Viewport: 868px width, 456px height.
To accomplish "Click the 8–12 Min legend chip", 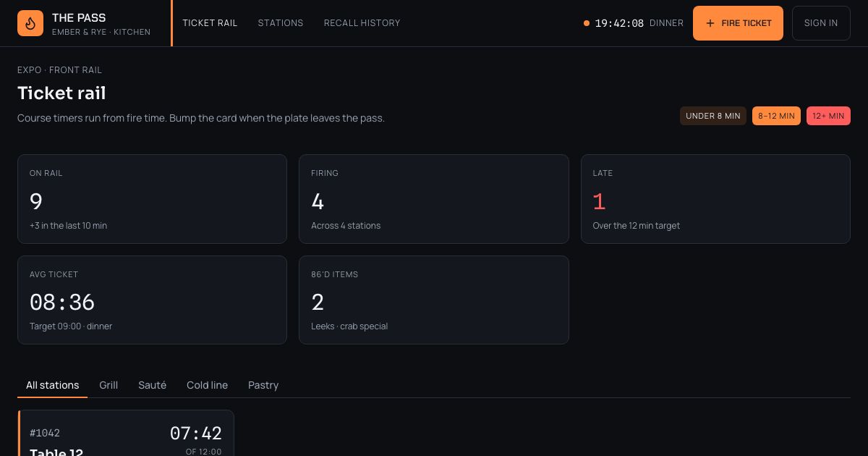I will pos(776,116).
